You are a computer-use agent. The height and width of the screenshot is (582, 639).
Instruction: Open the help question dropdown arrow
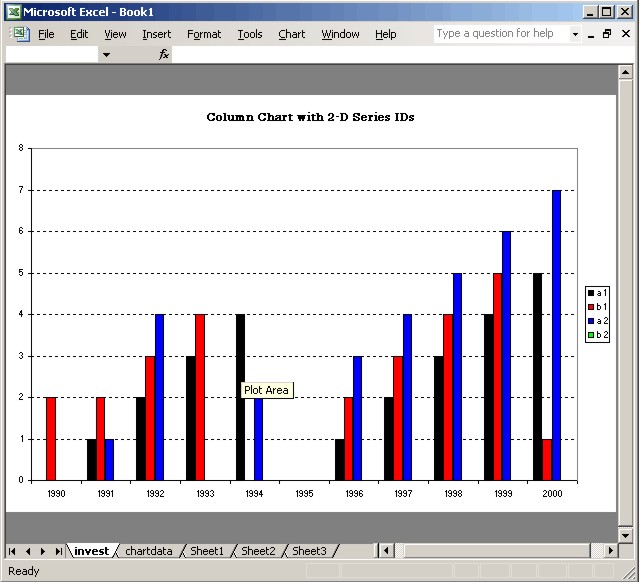(575, 34)
